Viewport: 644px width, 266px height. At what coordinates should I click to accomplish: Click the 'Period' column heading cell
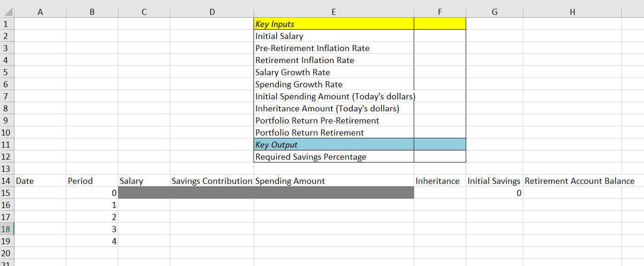coord(92,181)
